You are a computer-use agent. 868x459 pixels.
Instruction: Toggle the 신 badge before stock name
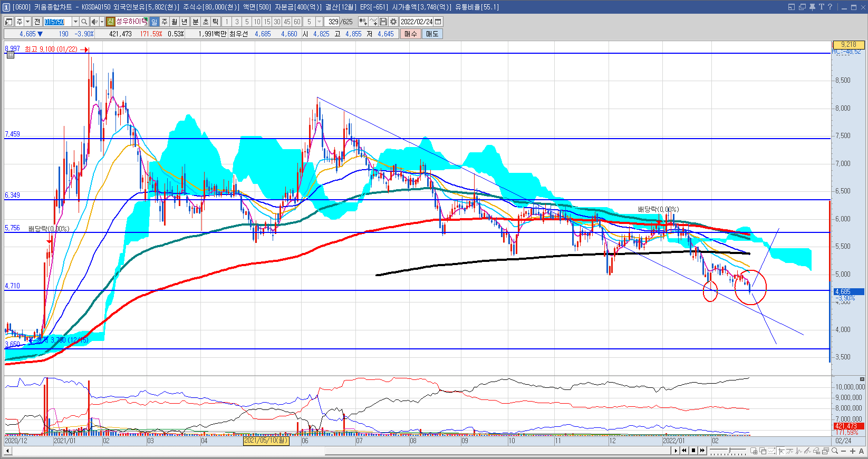tap(110, 22)
